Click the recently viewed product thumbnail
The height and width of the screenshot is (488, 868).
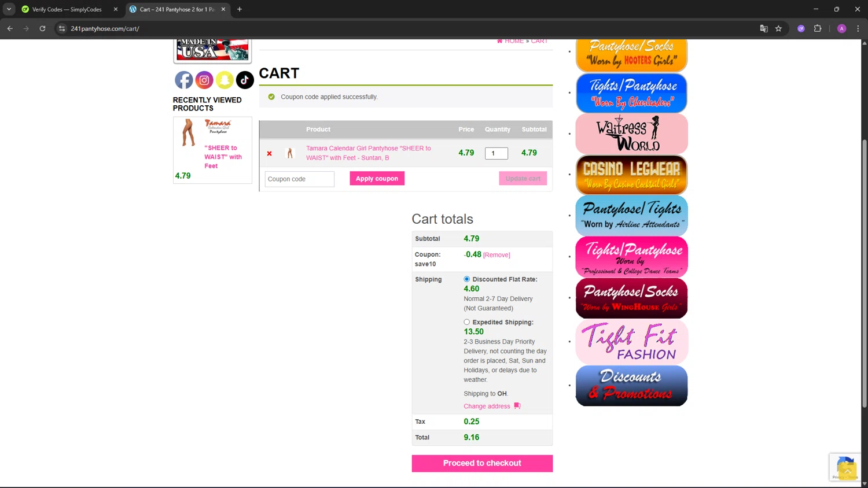pos(188,132)
